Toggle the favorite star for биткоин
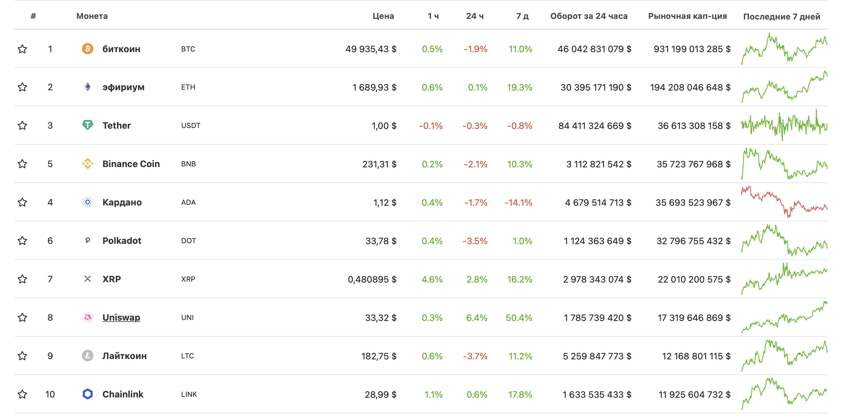868x416 pixels. pyautogui.click(x=22, y=49)
